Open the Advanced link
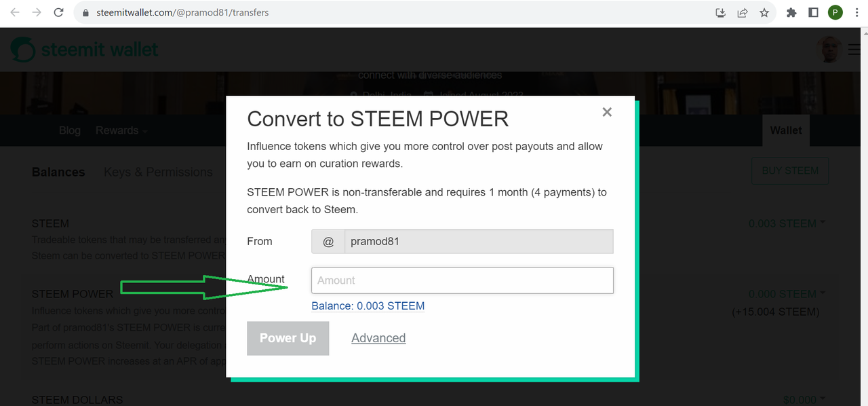This screenshot has height=406, width=868. click(x=378, y=338)
